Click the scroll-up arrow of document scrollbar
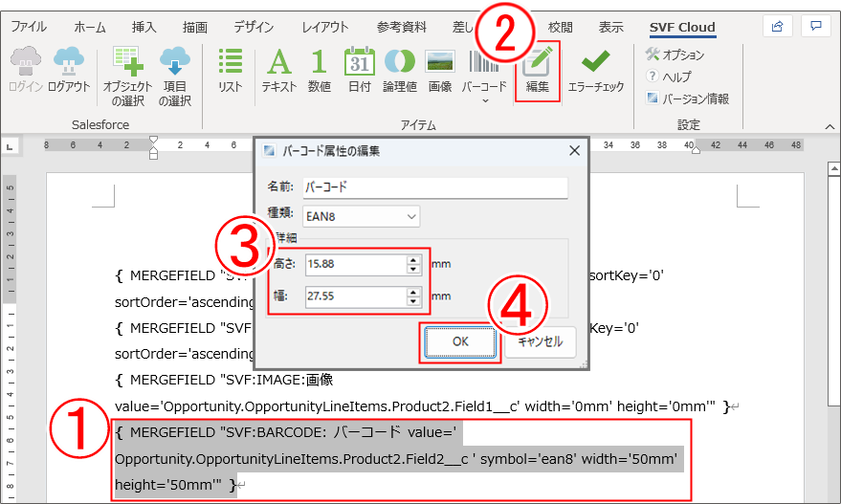The width and height of the screenshot is (841, 504). [x=833, y=168]
